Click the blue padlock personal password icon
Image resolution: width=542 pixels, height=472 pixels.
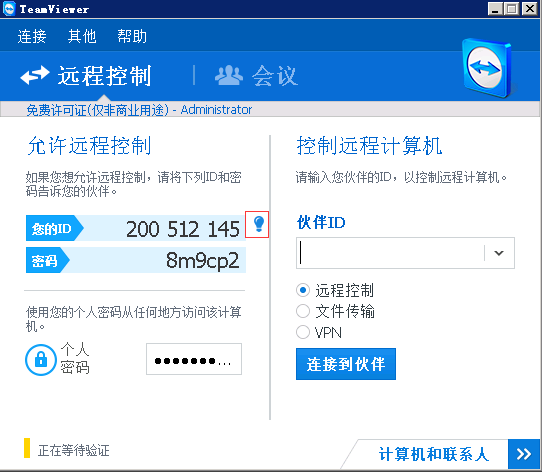click(x=41, y=360)
